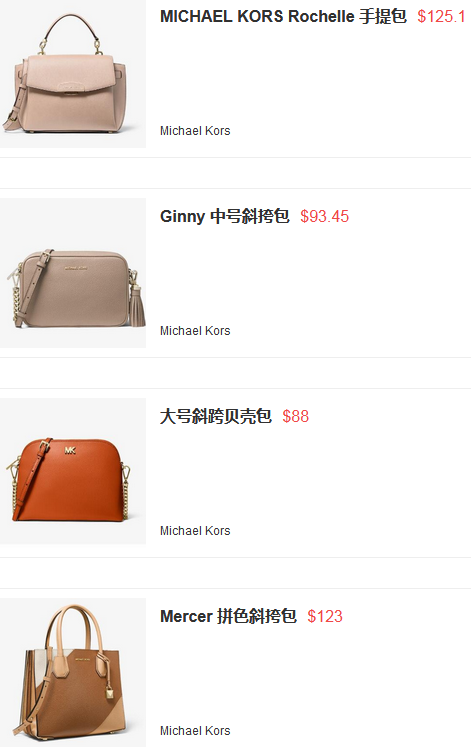This screenshot has height=747, width=471.
Task: Click Michael Kors brand under Mercer bag
Action: click(195, 731)
